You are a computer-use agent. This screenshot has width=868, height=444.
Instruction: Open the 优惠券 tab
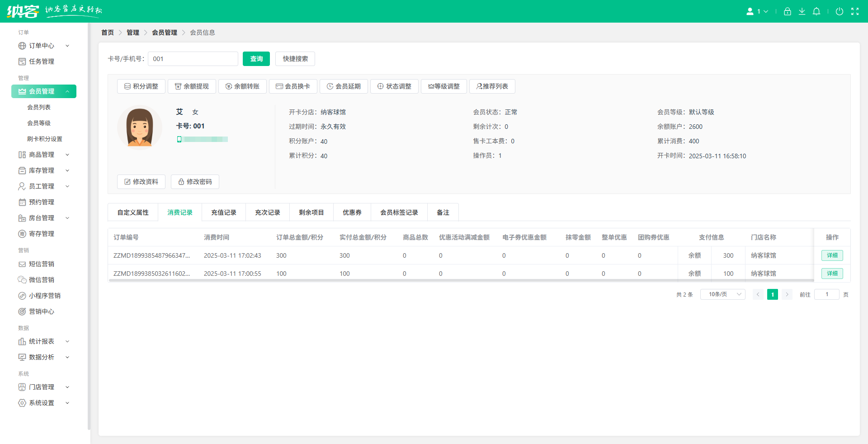click(352, 212)
